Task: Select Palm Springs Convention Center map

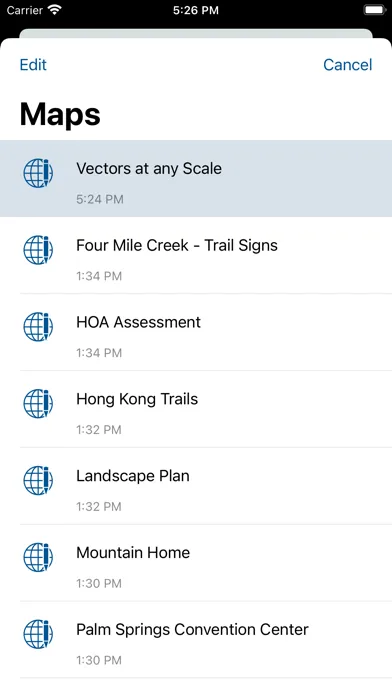Action: [196, 639]
